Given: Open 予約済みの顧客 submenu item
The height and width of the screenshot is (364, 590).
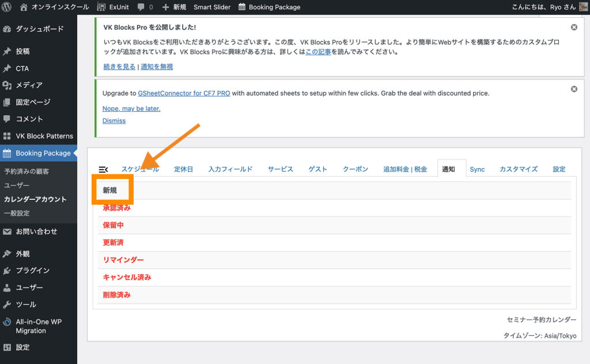Looking at the screenshot, I should point(27,171).
